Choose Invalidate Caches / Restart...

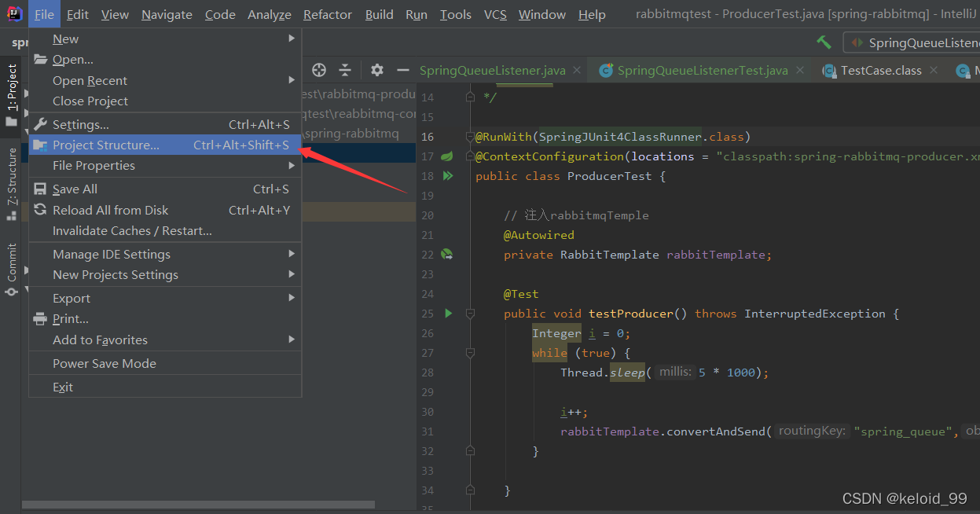tap(165, 230)
